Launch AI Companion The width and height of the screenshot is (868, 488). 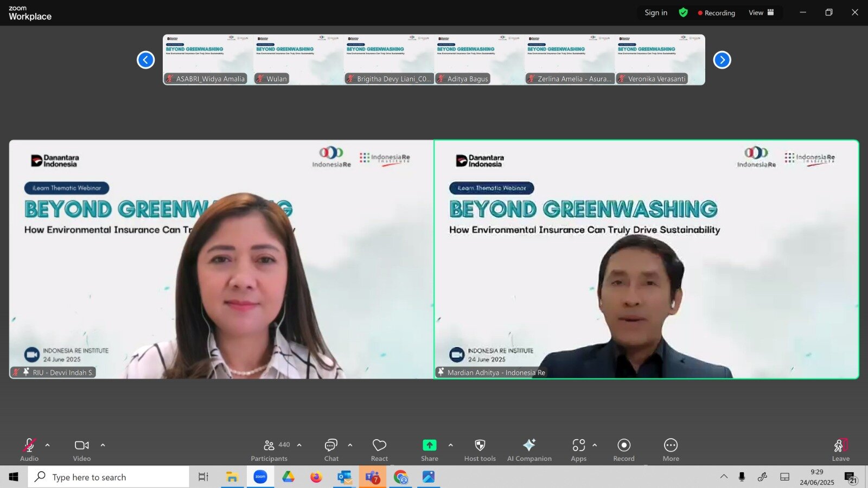pos(529,450)
